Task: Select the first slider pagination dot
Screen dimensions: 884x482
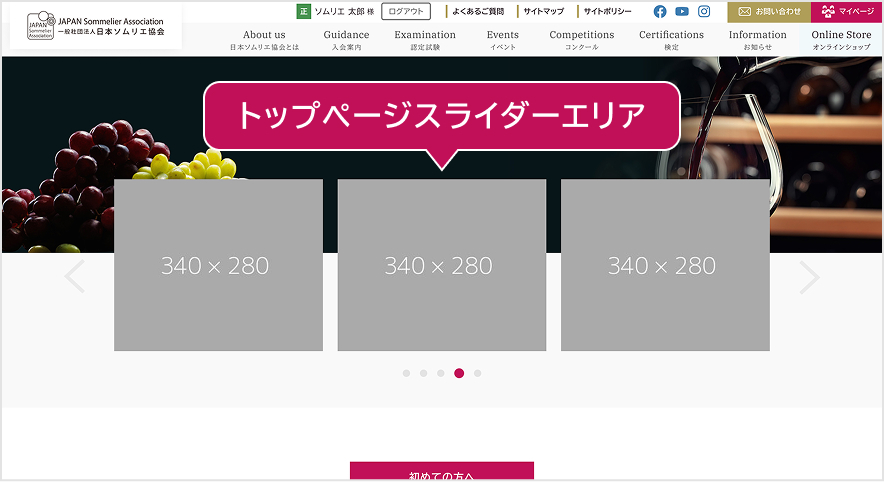Action: [406, 373]
